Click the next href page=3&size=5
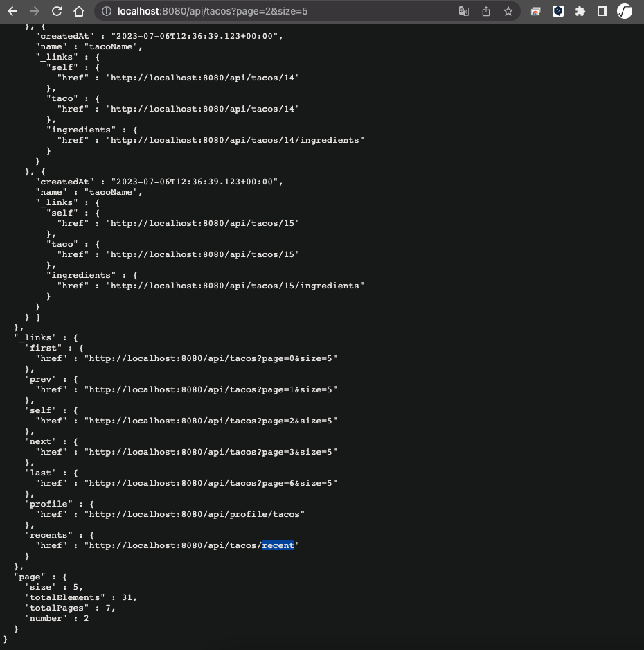The height and width of the screenshot is (650, 644). pyautogui.click(x=211, y=452)
